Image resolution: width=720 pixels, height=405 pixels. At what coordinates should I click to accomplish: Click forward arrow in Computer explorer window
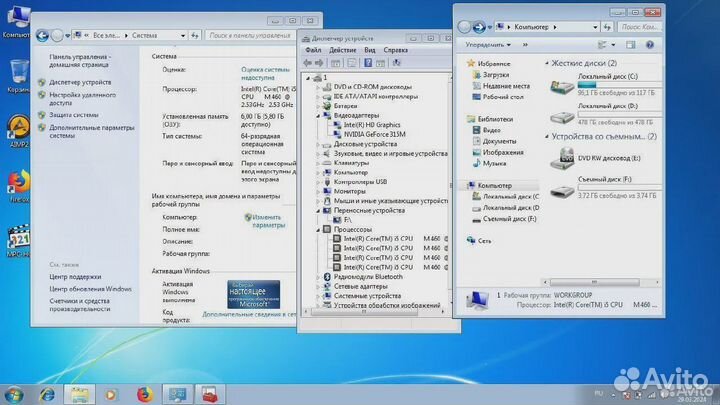point(478,27)
